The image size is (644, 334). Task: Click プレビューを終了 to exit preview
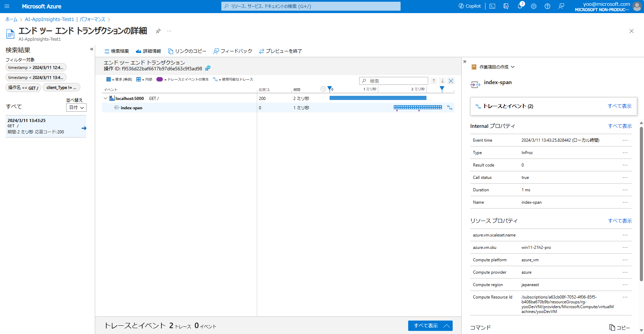pos(280,51)
